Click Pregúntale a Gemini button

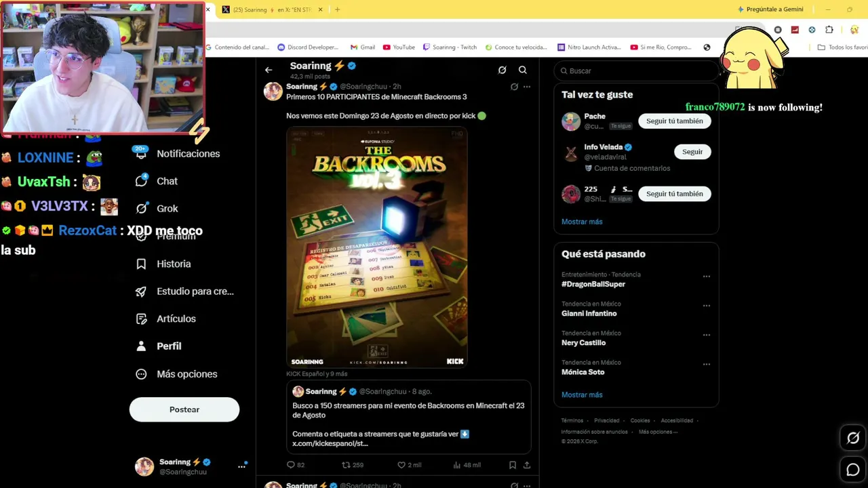(770, 9)
